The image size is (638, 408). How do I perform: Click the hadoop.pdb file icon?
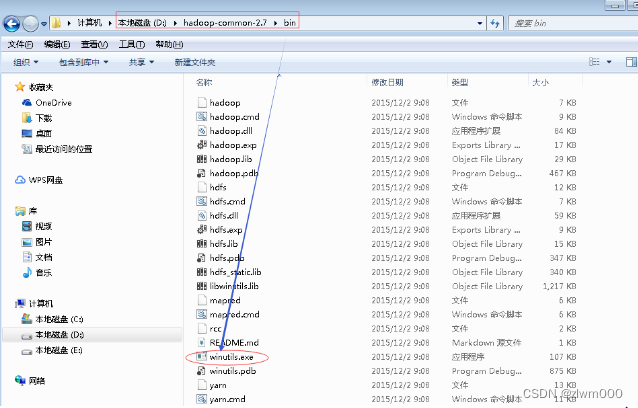point(201,173)
